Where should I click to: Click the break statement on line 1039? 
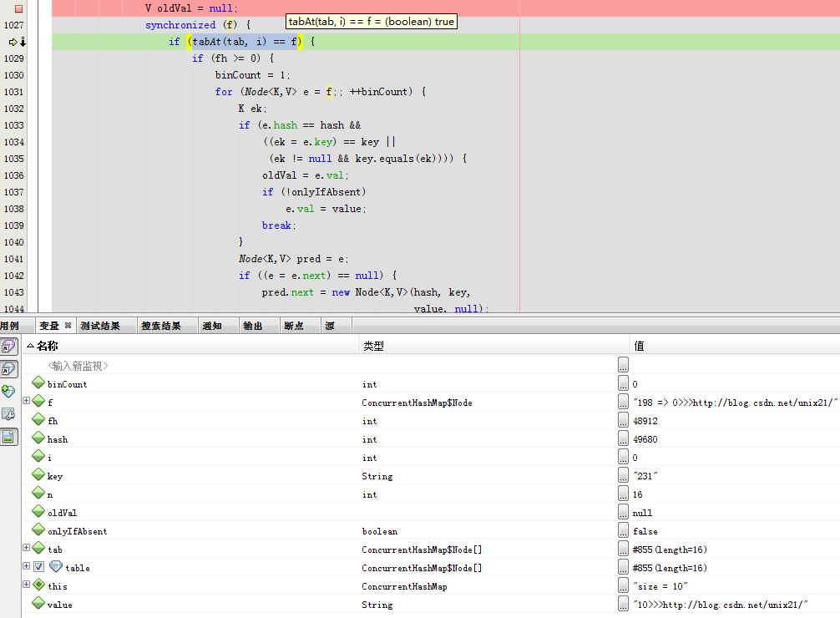[279, 225]
